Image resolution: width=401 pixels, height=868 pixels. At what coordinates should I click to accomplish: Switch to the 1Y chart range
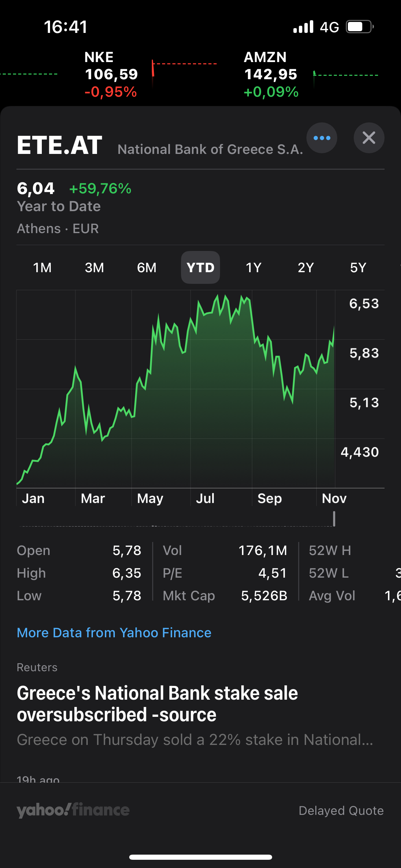click(254, 267)
